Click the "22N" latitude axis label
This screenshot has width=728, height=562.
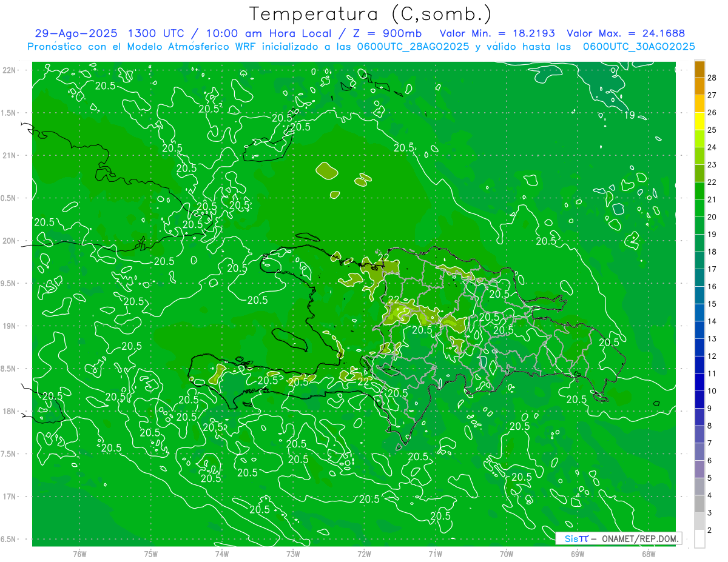tap(10, 70)
